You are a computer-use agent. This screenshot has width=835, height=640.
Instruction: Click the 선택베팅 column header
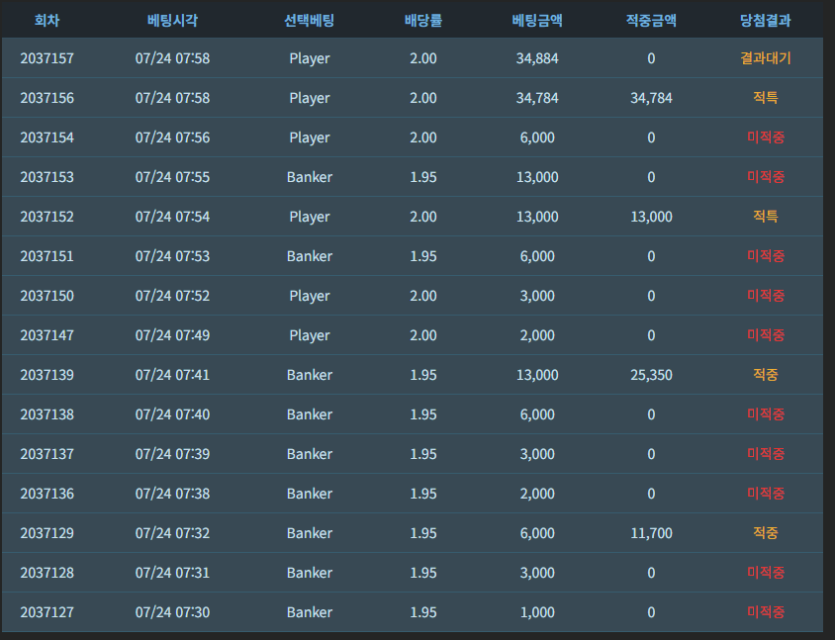pos(309,21)
